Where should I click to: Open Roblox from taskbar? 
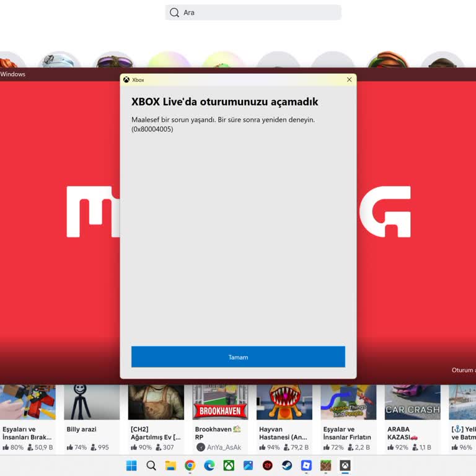point(306,465)
